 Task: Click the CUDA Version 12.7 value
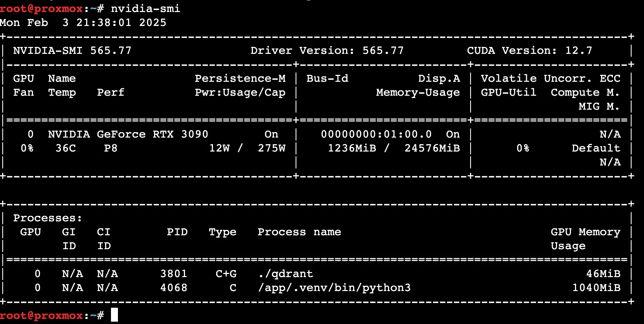tap(578, 50)
